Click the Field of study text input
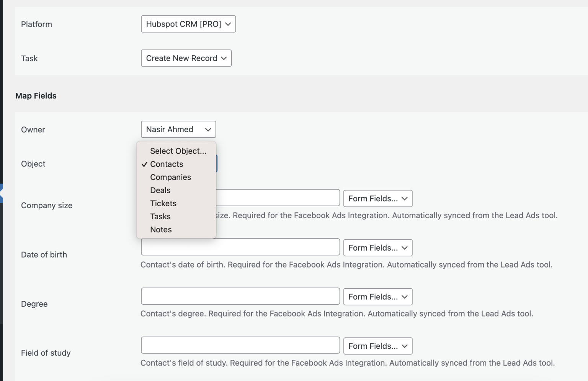588x381 pixels. coord(240,345)
